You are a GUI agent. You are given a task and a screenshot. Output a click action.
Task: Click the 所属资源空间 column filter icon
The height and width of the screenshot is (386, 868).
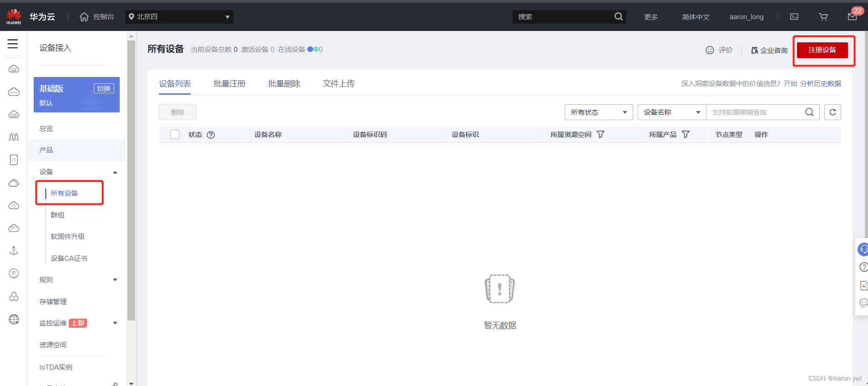(x=600, y=135)
